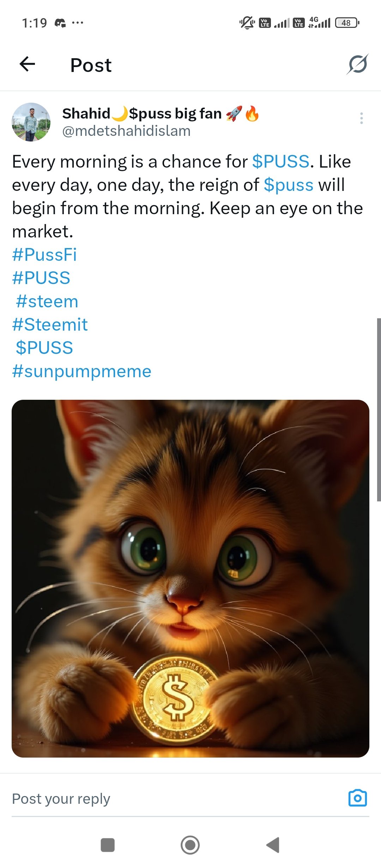Open the three-dot post options menu
Viewport: 381px width, 868px height.
361,118
